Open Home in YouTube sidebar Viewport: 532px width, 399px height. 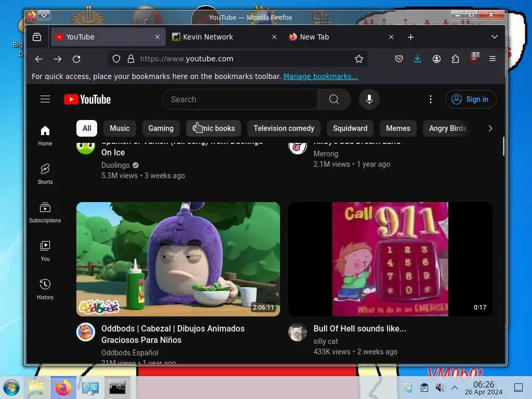point(45,136)
